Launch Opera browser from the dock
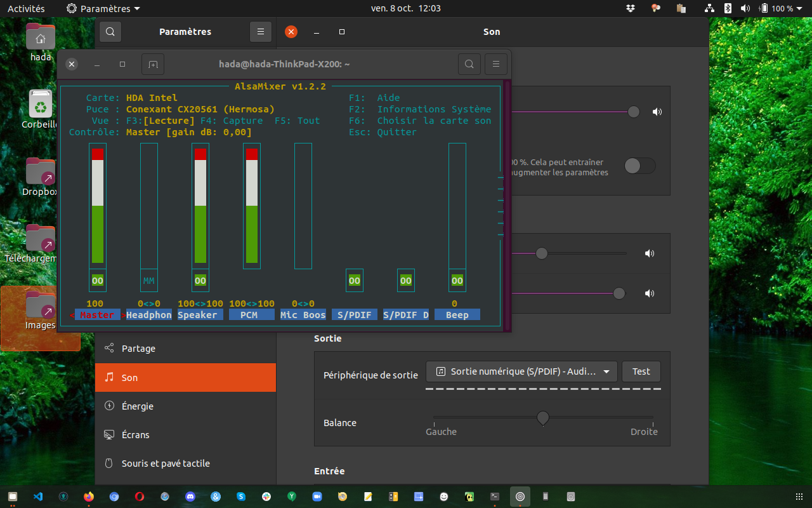Image resolution: width=812 pixels, height=508 pixels. point(140,497)
